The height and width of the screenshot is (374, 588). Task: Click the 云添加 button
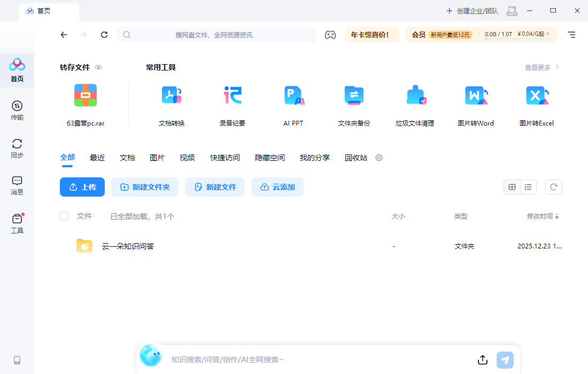[277, 187]
